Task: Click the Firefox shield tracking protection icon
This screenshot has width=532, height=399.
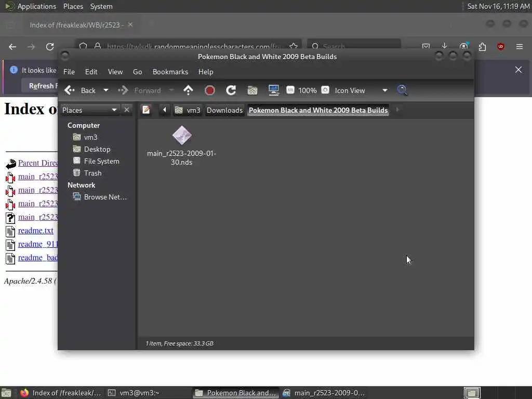Action: [x=83, y=46]
